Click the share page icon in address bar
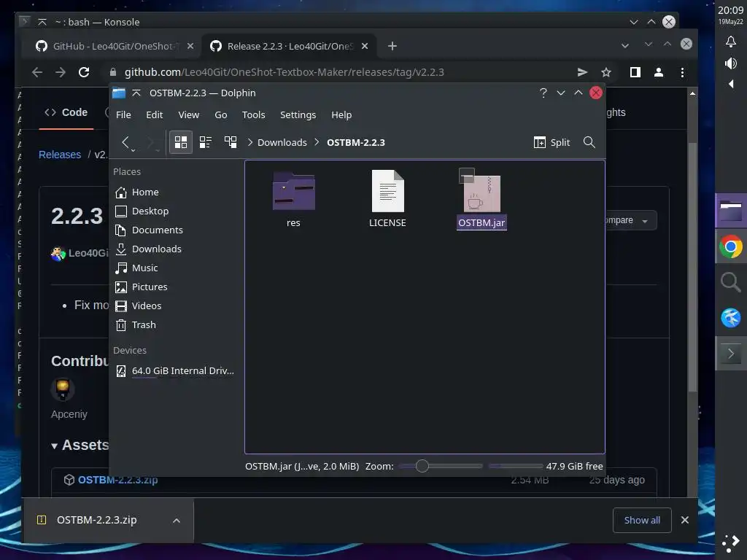This screenshot has height=560, width=747. pos(582,72)
